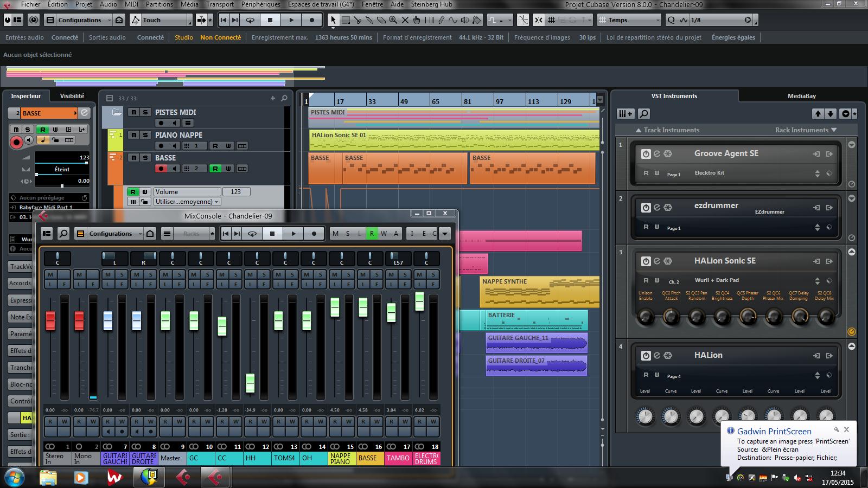Image resolution: width=868 pixels, height=488 pixels.
Task: Mute the PIANO NAPPE track
Action: pos(133,135)
